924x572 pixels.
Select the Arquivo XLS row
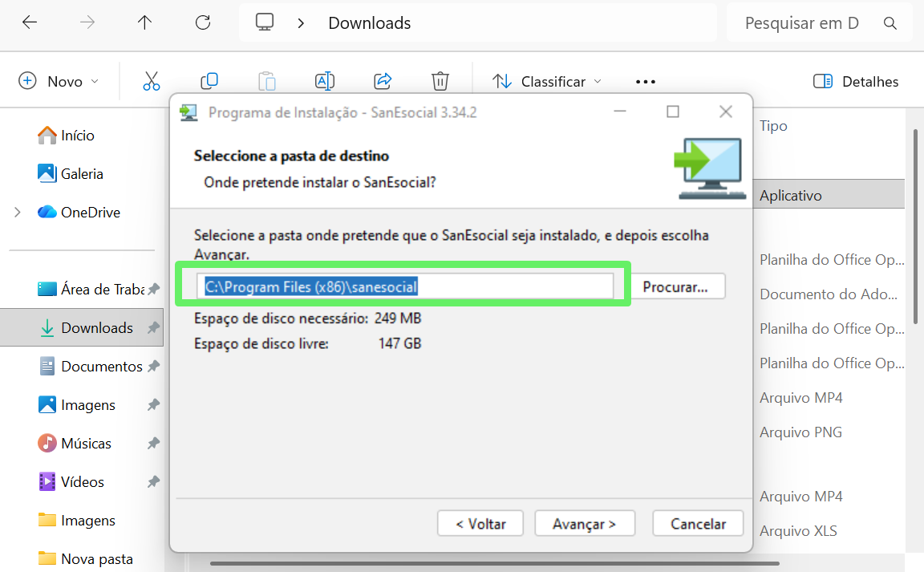click(x=799, y=531)
